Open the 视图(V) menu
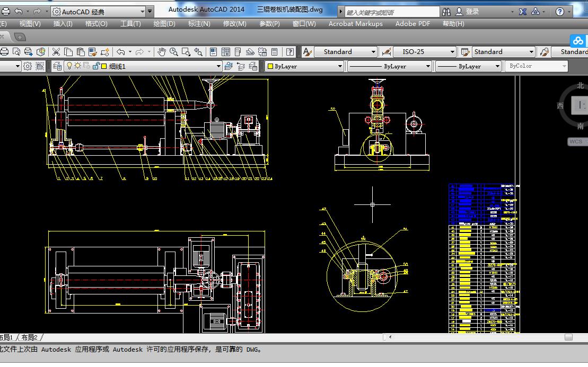 [30, 24]
